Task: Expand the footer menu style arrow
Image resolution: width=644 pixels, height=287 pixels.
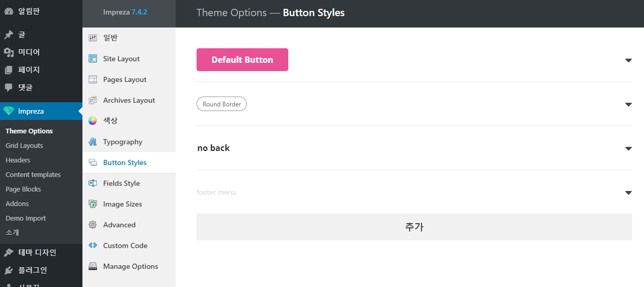Action: [x=628, y=193]
